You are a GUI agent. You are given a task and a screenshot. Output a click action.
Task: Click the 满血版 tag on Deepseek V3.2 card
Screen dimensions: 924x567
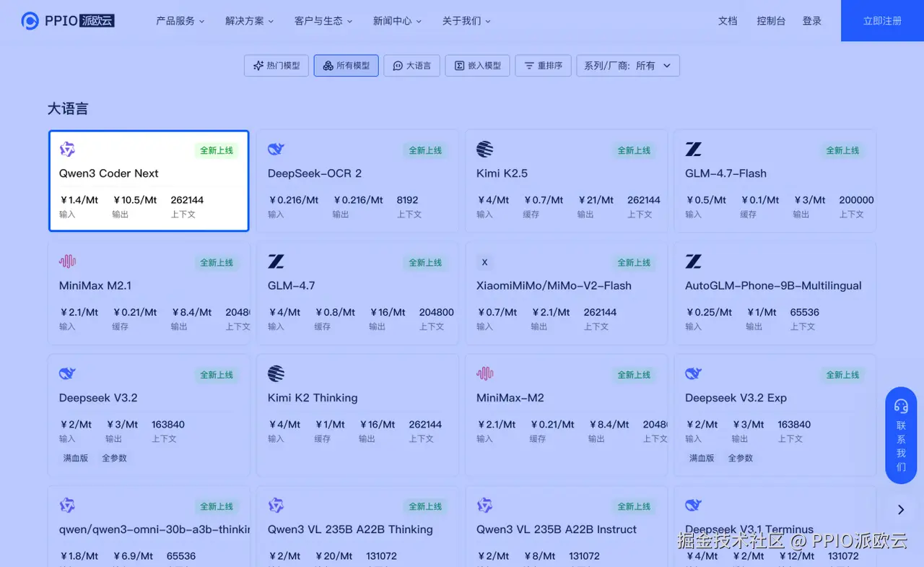tap(76, 458)
